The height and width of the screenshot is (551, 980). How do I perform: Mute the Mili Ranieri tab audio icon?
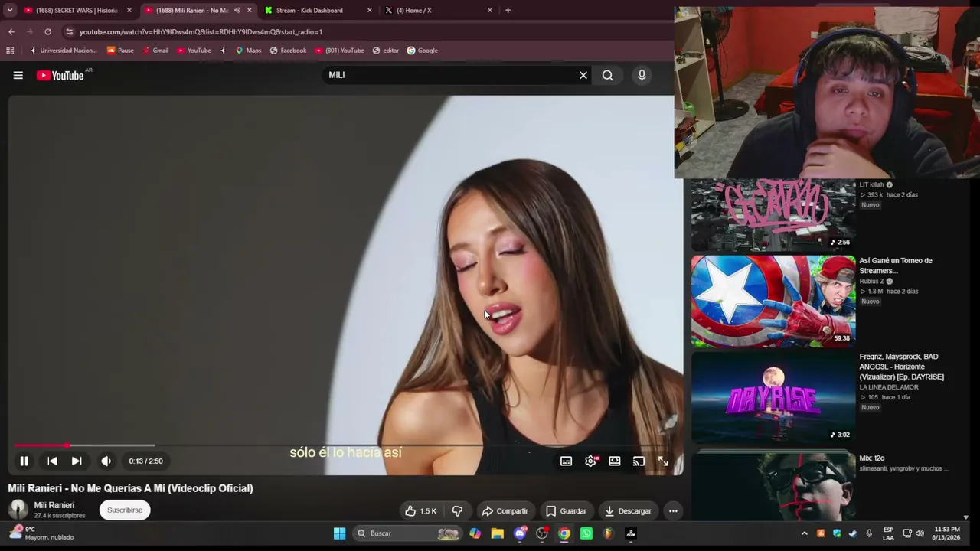click(237, 11)
